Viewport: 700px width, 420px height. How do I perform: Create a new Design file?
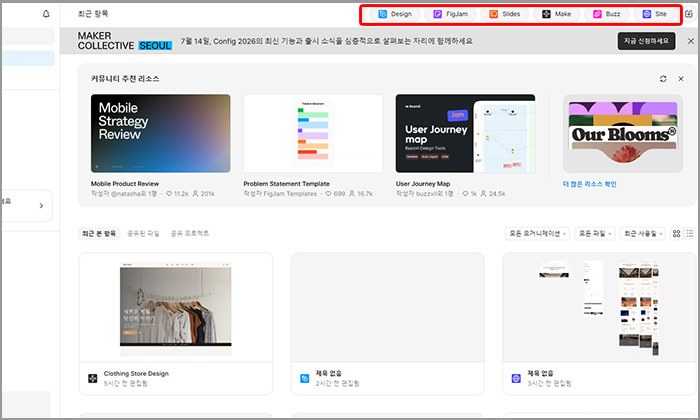(395, 14)
